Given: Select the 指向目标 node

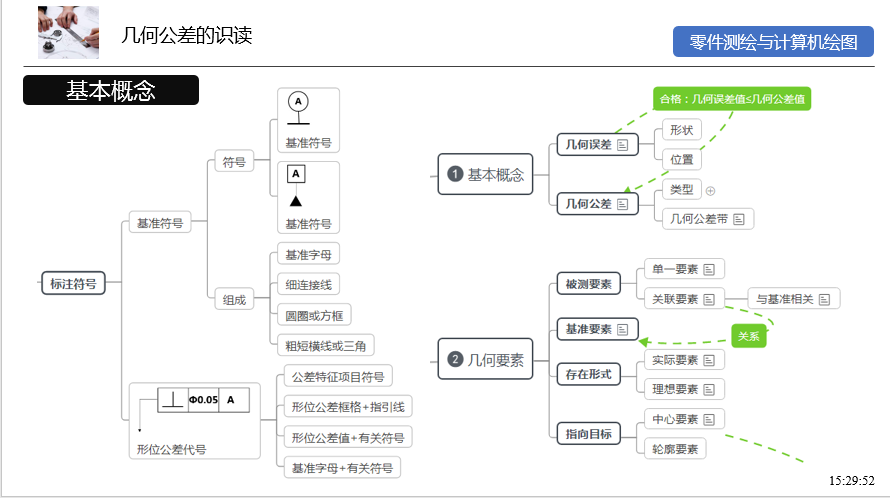Looking at the screenshot, I should [x=589, y=434].
